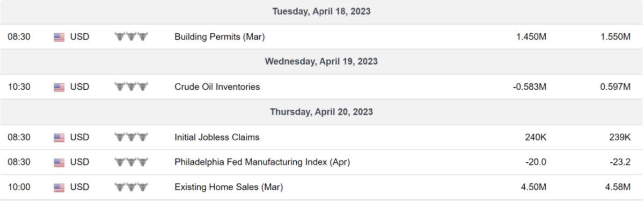Viewport: 644px width, 201px height.
Task: Select the Wednesday, April 19, 2023 date header
Action: point(321,61)
